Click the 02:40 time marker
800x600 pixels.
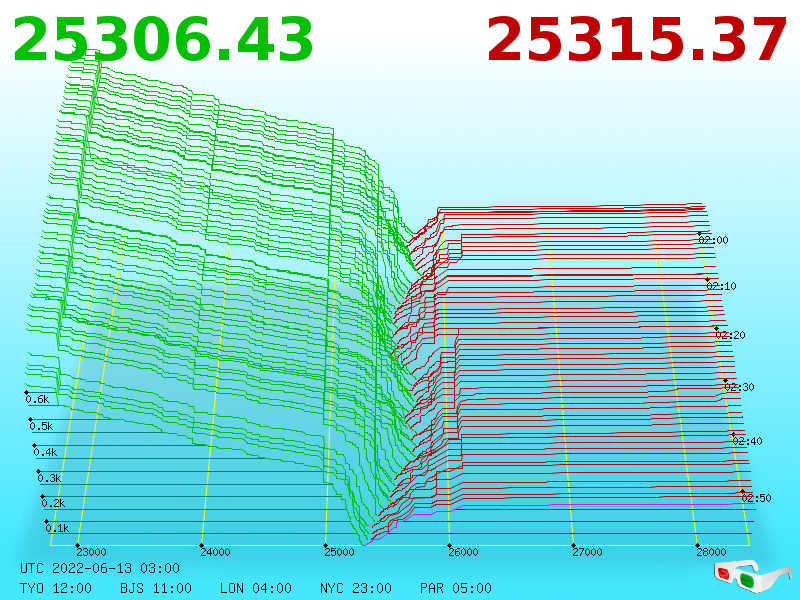point(747,441)
